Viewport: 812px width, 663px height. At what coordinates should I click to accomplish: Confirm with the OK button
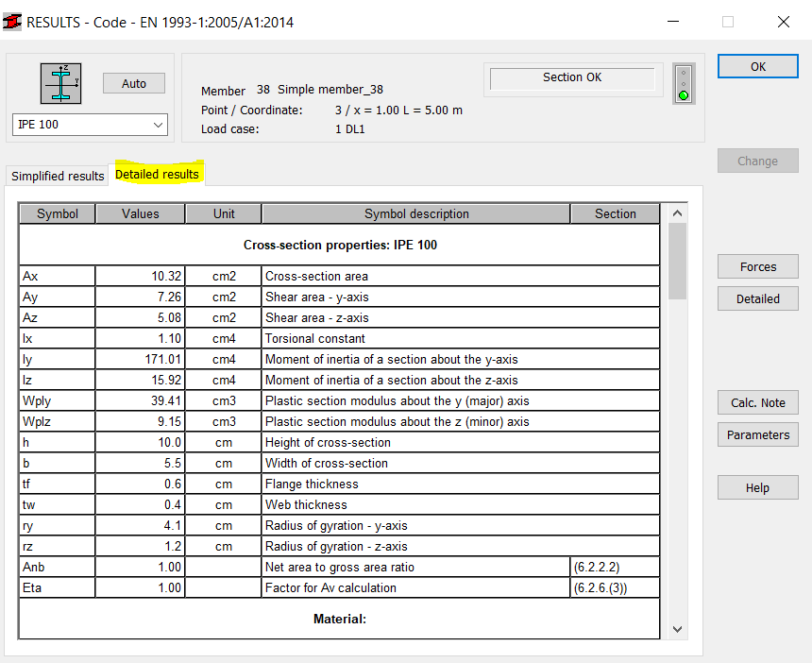(757, 66)
